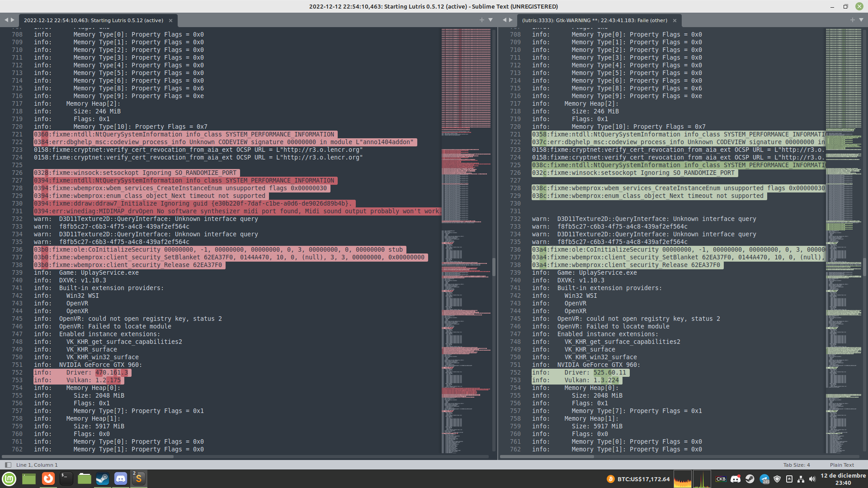Launch Firefox from the panel
The width and height of the screenshot is (868, 488).
[x=48, y=479]
